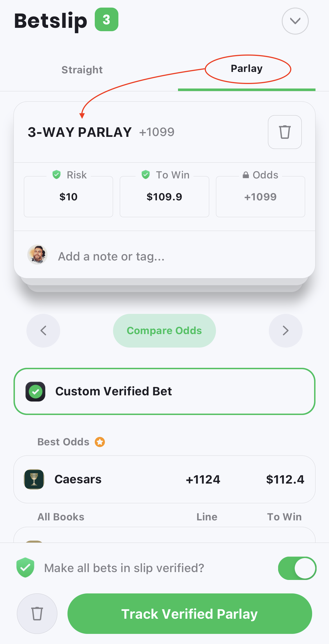Select the Custom Verified Bet option

164,391
